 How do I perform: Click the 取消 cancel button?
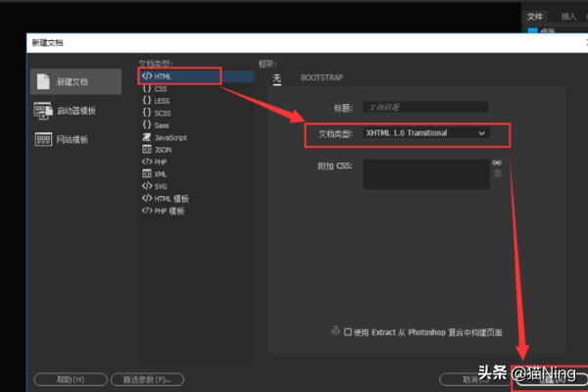click(x=475, y=379)
